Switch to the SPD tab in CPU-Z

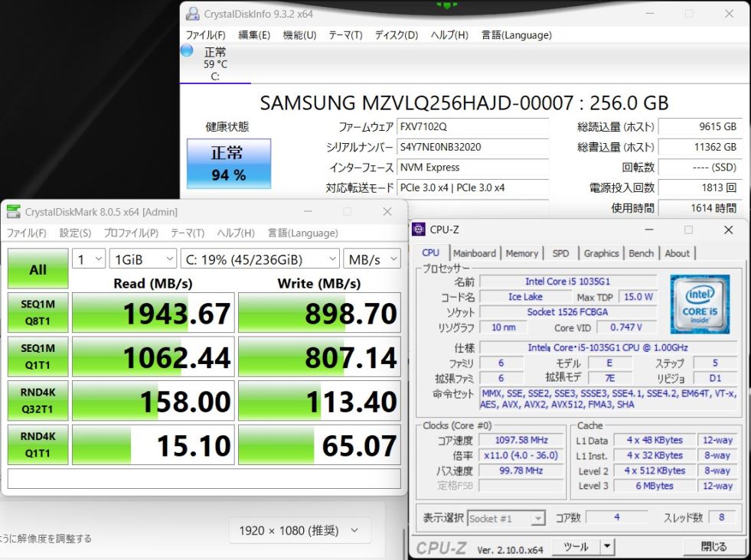click(561, 253)
